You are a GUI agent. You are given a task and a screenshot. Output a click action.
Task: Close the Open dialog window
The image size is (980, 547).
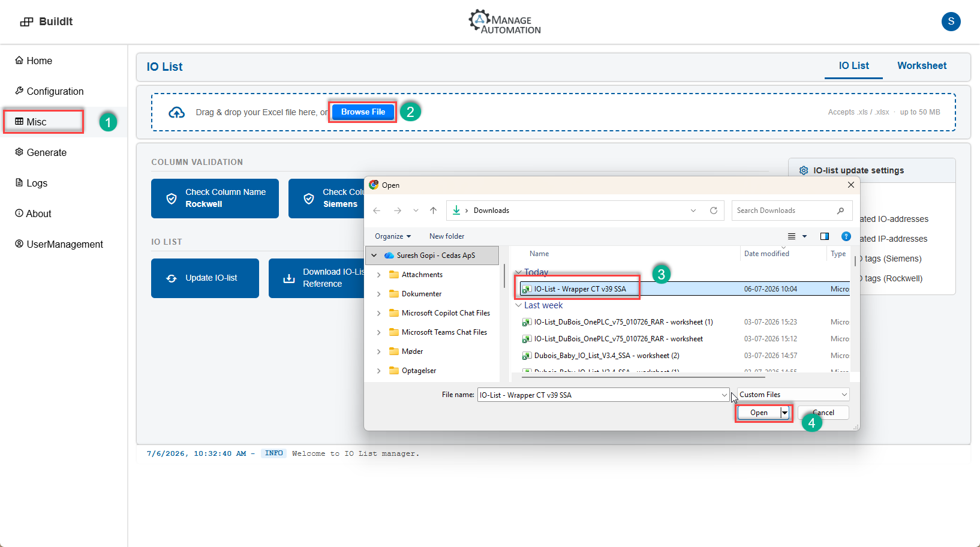coord(850,185)
